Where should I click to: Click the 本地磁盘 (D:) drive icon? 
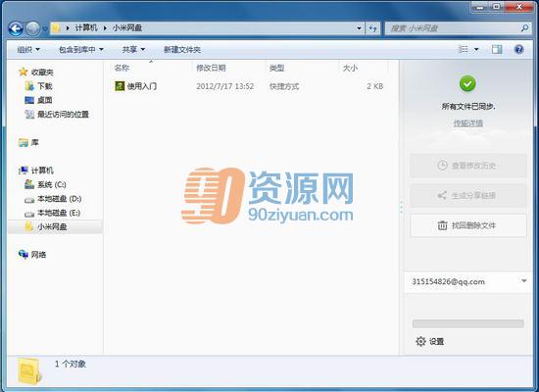29,200
